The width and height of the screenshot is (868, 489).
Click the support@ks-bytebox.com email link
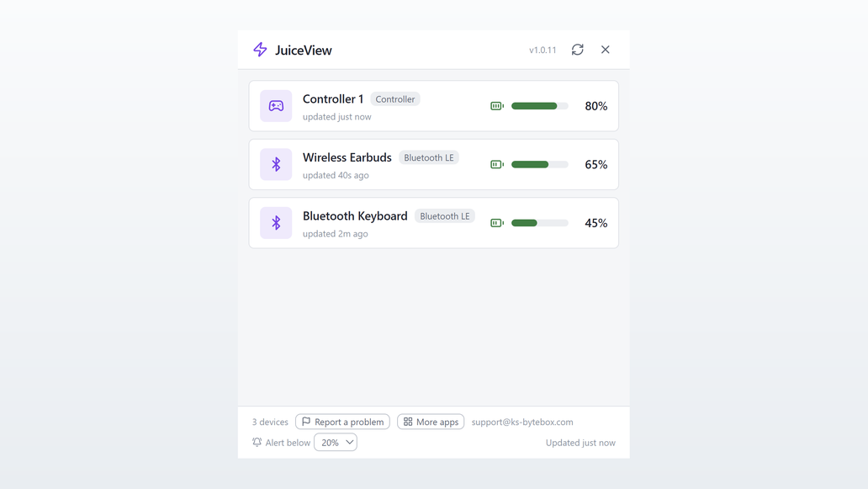click(x=522, y=422)
